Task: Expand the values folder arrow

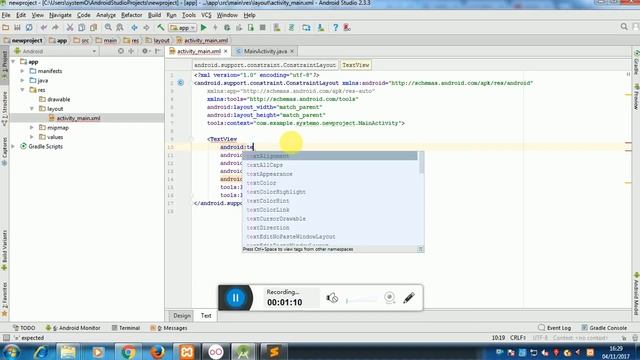Action: 32,137
